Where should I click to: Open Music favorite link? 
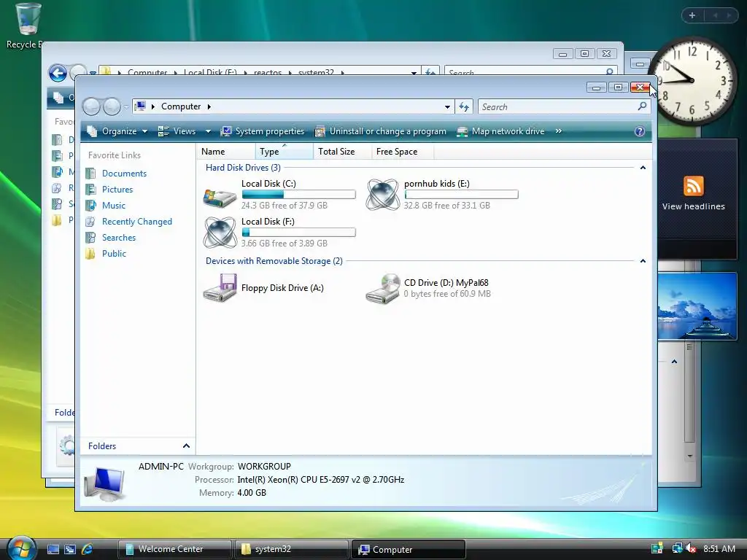[113, 206]
